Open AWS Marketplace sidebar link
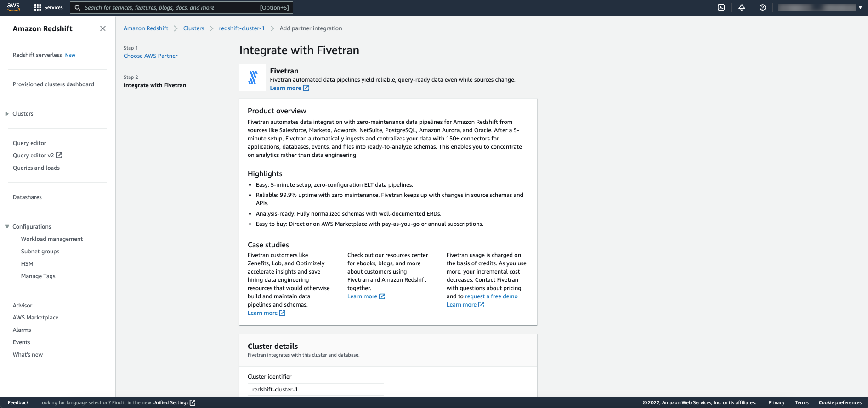 point(35,318)
